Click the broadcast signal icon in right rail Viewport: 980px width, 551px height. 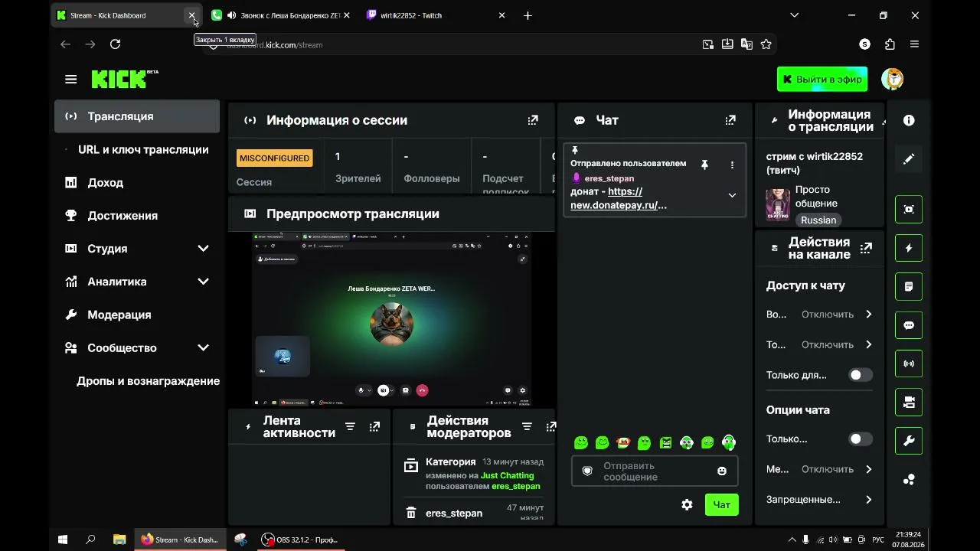click(x=909, y=364)
